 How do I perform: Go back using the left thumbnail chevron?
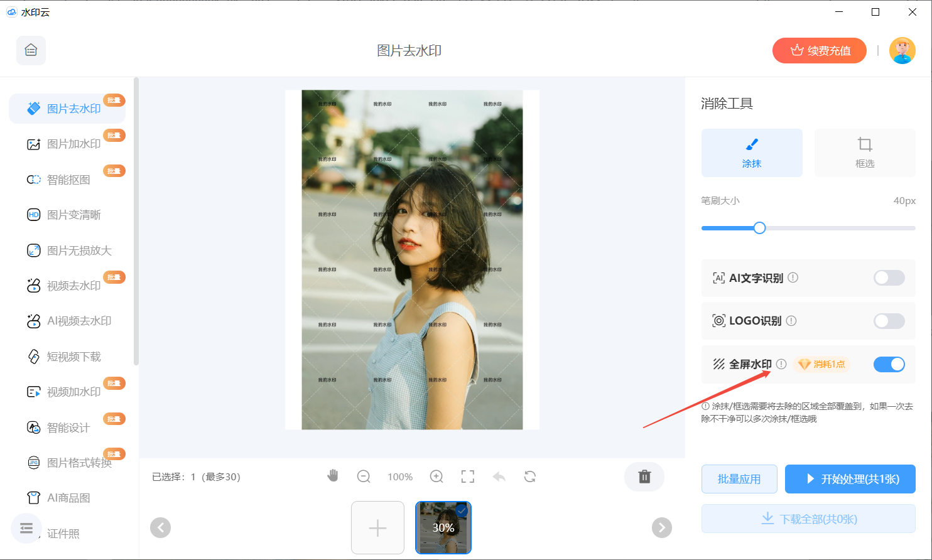click(160, 527)
